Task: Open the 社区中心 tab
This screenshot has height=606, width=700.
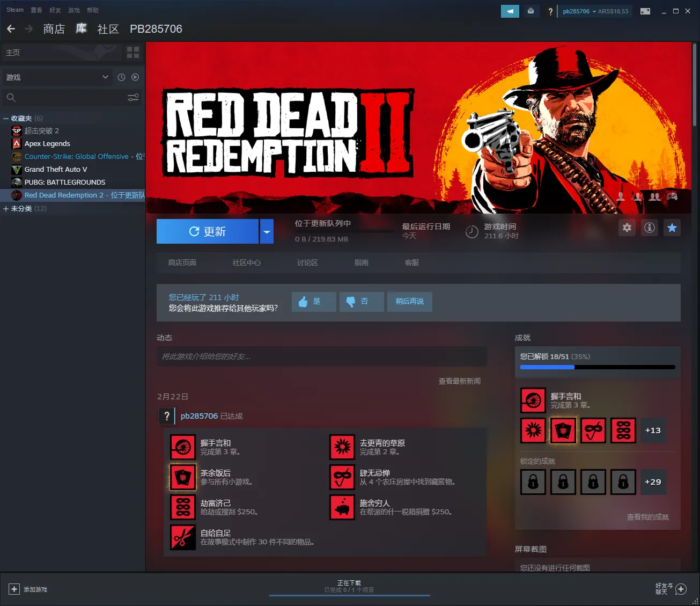Action: pyautogui.click(x=246, y=263)
